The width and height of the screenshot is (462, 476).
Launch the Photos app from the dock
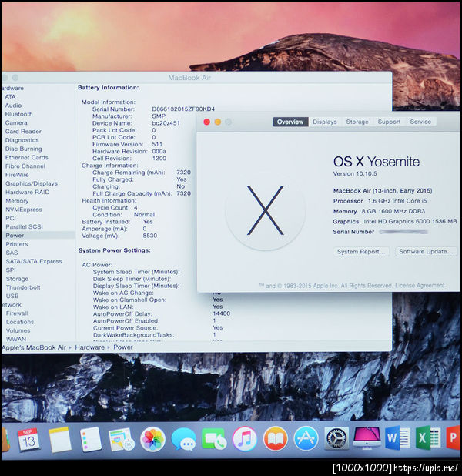(152, 439)
